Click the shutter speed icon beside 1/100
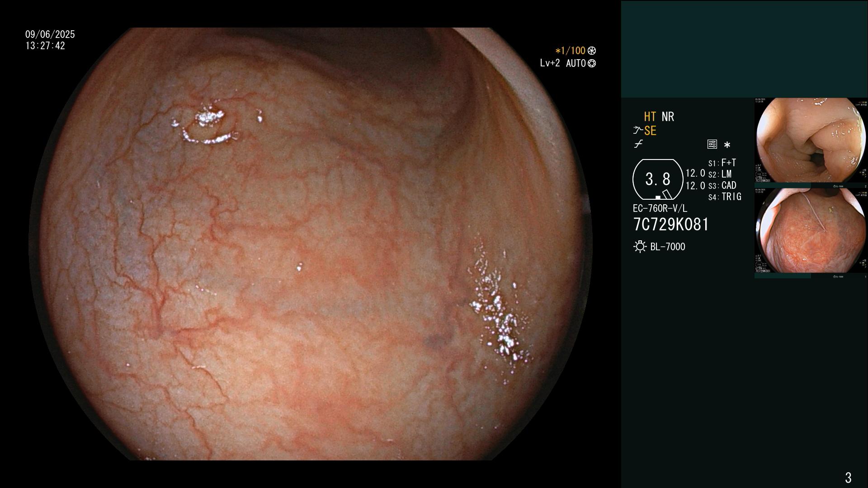This screenshot has height=488, width=868. click(x=592, y=51)
